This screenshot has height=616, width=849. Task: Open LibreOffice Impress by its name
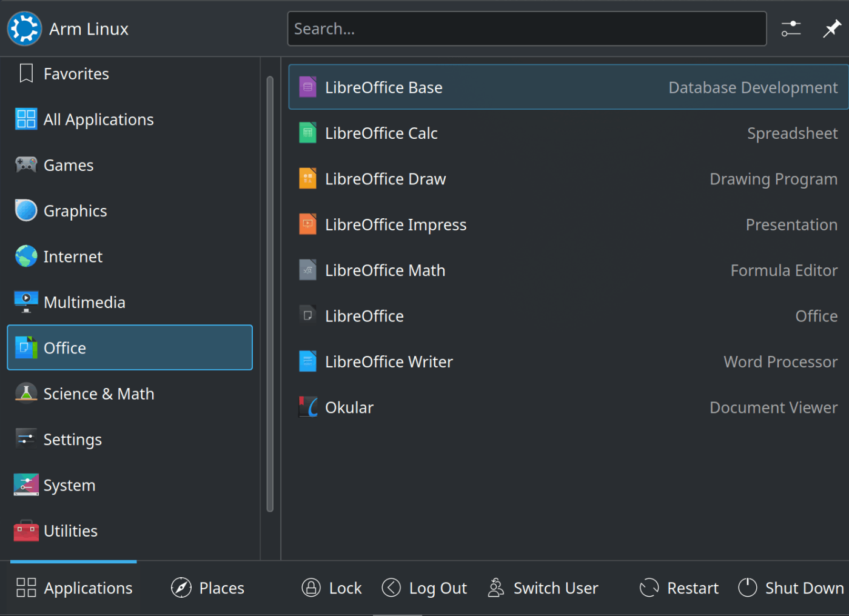pyautogui.click(x=395, y=225)
